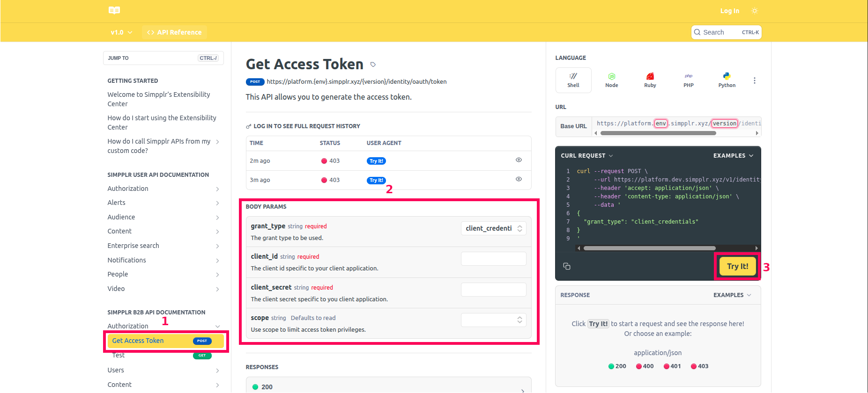Choose the 400 example response
Screen dimensions: 868x393
(x=645, y=366)
